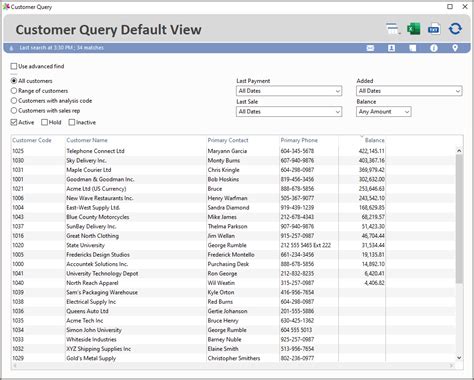Sort by Primary Phone column
Viewport: 474px width, 380px height.
(x=299, y=140)
